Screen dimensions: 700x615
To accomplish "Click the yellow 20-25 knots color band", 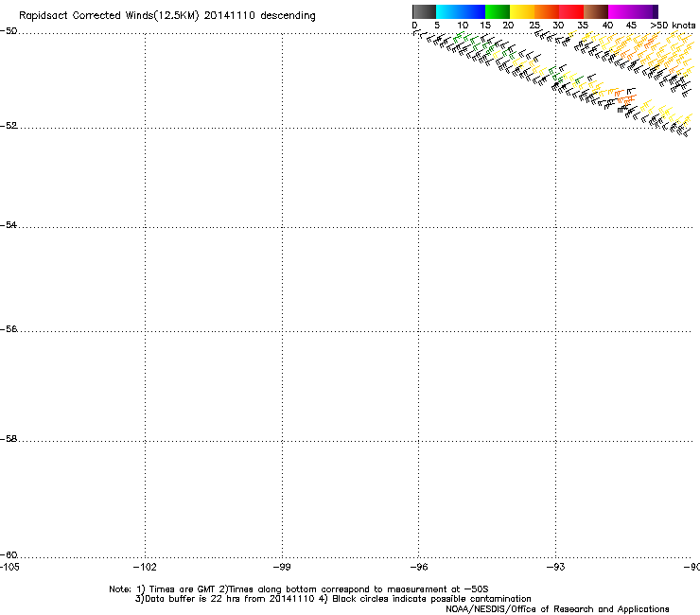I will coord(522,11).
